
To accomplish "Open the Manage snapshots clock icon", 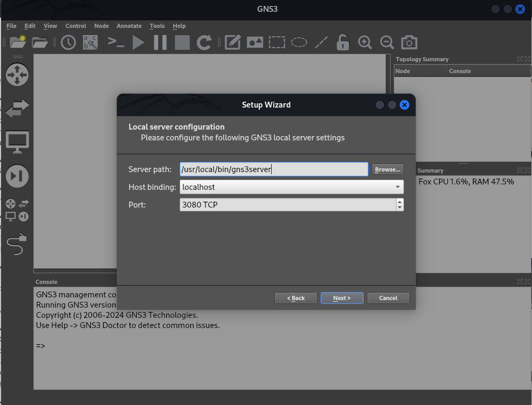I will (x=68, y=42).
